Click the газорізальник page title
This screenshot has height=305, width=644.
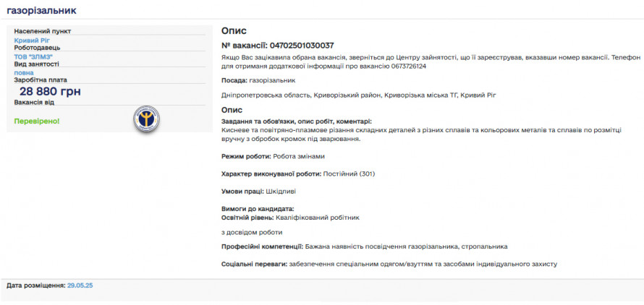coord(41,11)
